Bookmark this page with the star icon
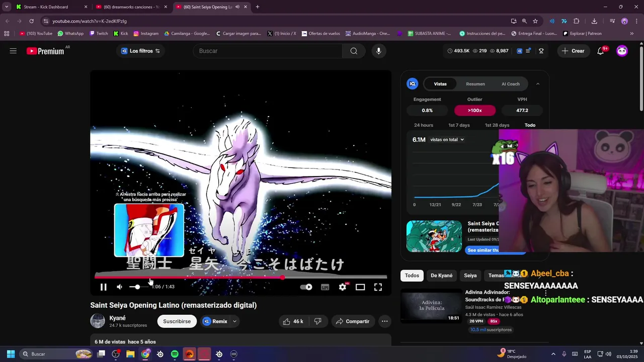Image resolution: width=644 pixels, height=362 pixels. pos(535,21)
